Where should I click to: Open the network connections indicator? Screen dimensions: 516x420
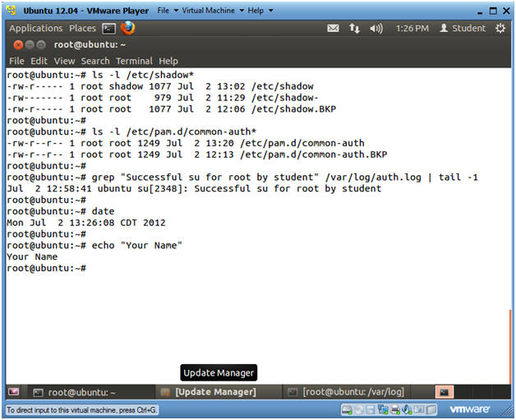(x=354, y=28)
